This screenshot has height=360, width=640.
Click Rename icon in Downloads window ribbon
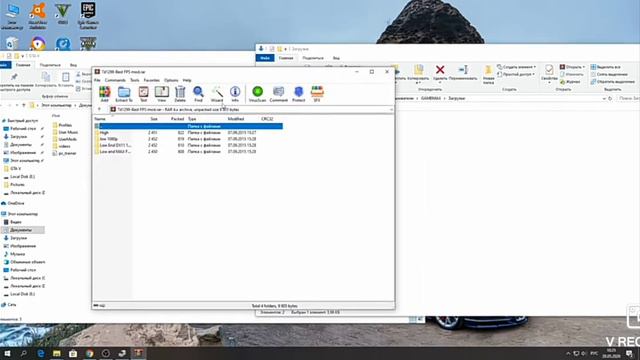[x=463, y=73]
